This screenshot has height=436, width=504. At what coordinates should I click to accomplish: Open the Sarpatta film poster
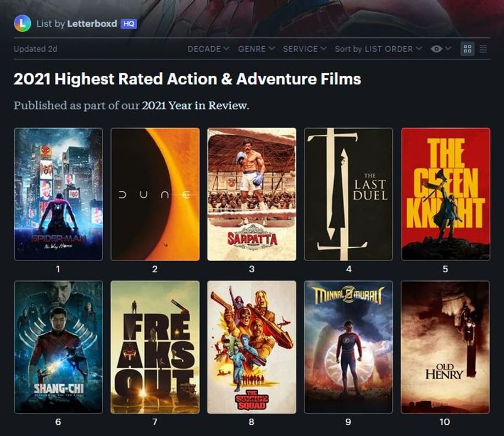pyautogui.click(x=252, y=194)
